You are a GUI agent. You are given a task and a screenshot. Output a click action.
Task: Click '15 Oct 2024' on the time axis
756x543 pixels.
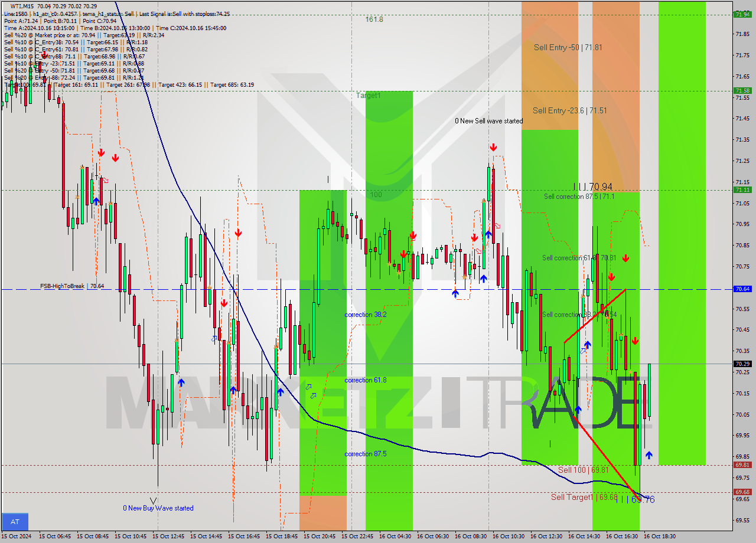click(17, 537)
